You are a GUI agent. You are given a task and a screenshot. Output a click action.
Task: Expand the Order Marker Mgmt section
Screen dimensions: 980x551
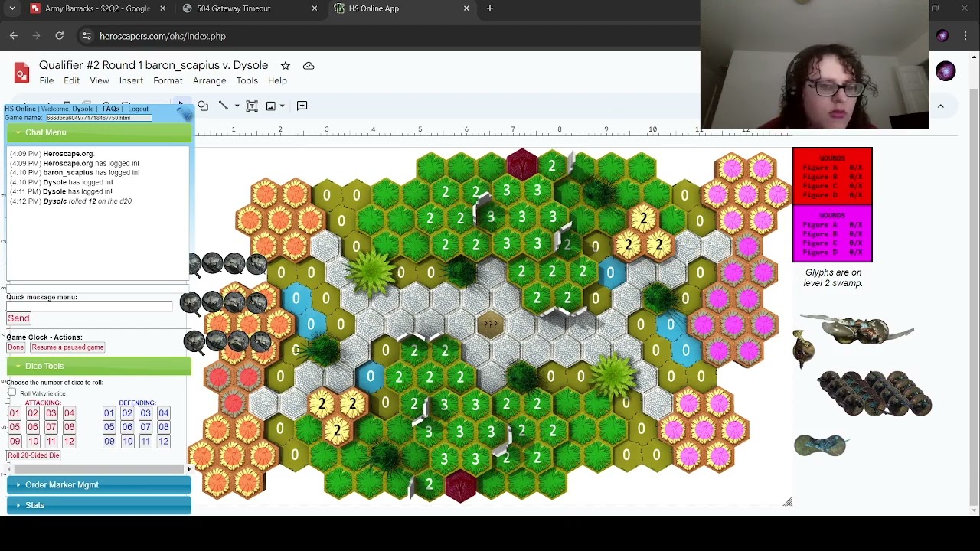[99, 484]
